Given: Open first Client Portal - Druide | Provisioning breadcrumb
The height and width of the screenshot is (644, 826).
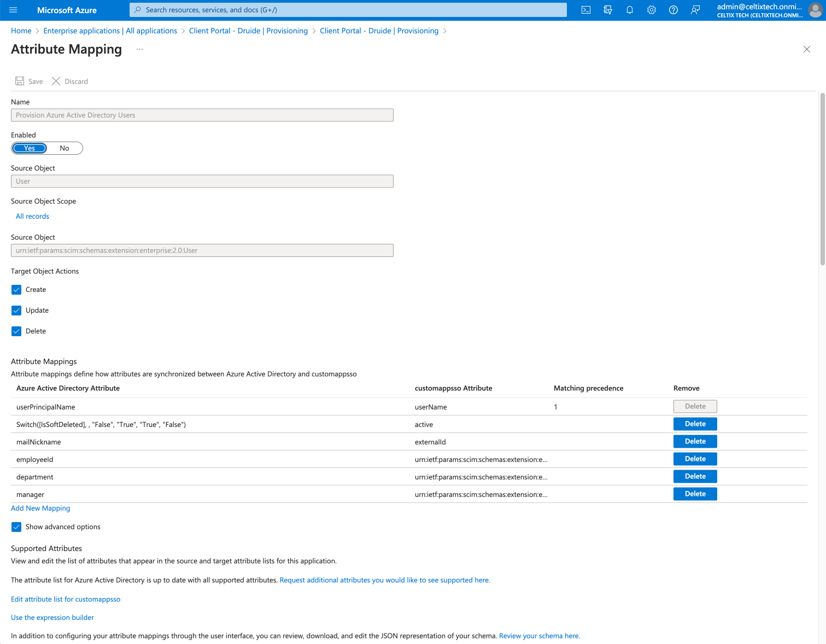Looking at the screenshot, I should coord(248,31).
